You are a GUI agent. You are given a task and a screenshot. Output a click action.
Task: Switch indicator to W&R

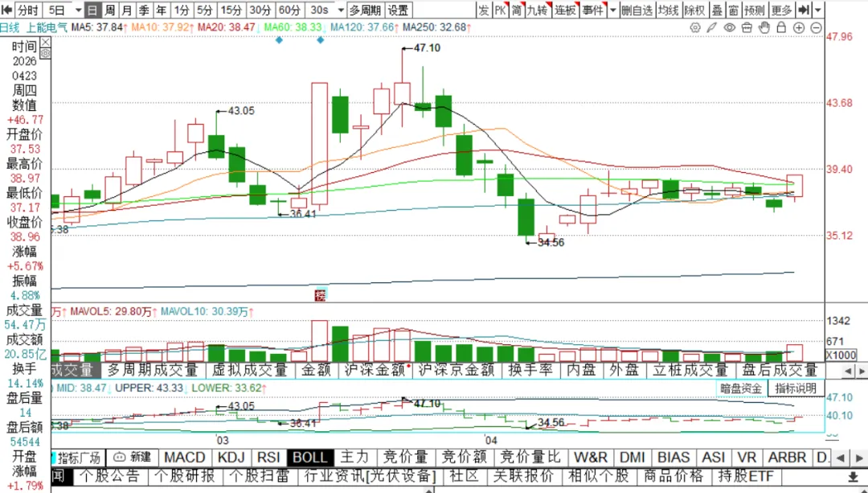coord(591,458)
